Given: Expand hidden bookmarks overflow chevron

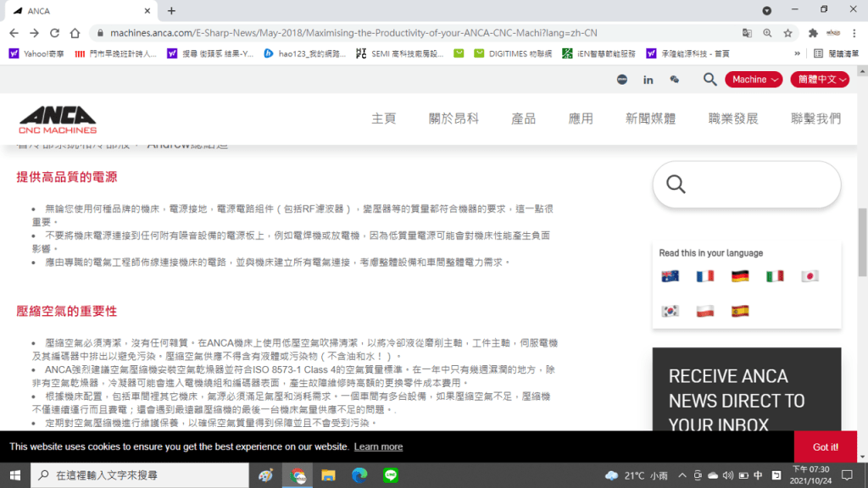Looking at the screenshot, I should tap(797, 53).
